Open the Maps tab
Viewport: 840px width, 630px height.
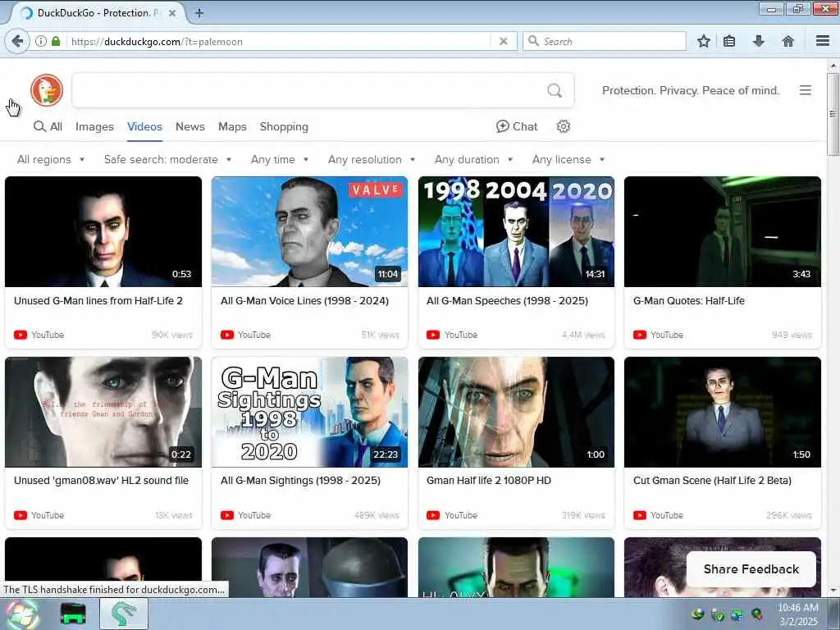click(x=232, y=126)
